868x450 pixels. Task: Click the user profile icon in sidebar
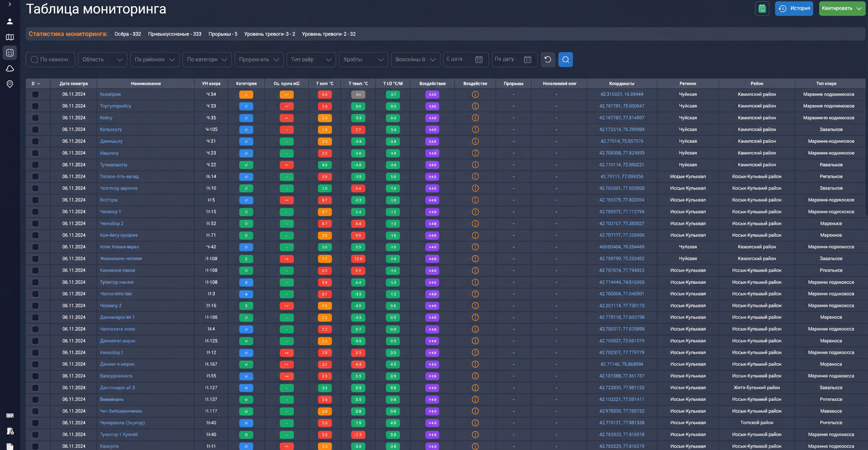[10, 22]
